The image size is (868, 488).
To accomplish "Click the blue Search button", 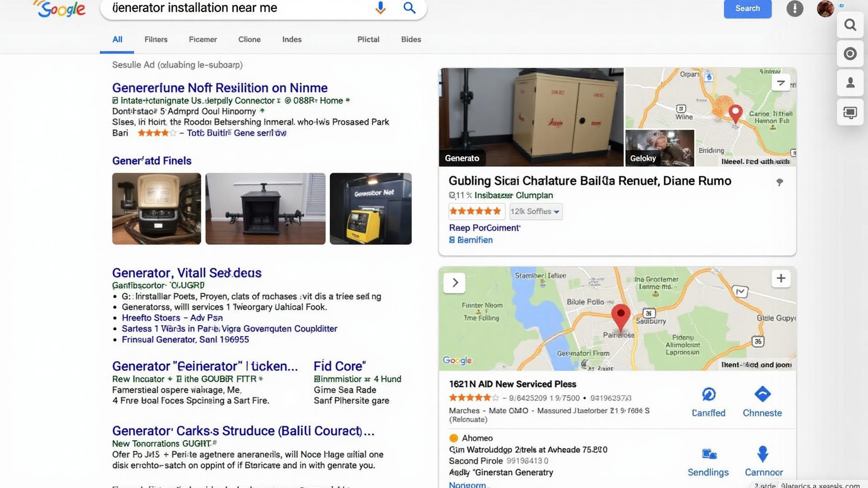I will coord(748,8).
